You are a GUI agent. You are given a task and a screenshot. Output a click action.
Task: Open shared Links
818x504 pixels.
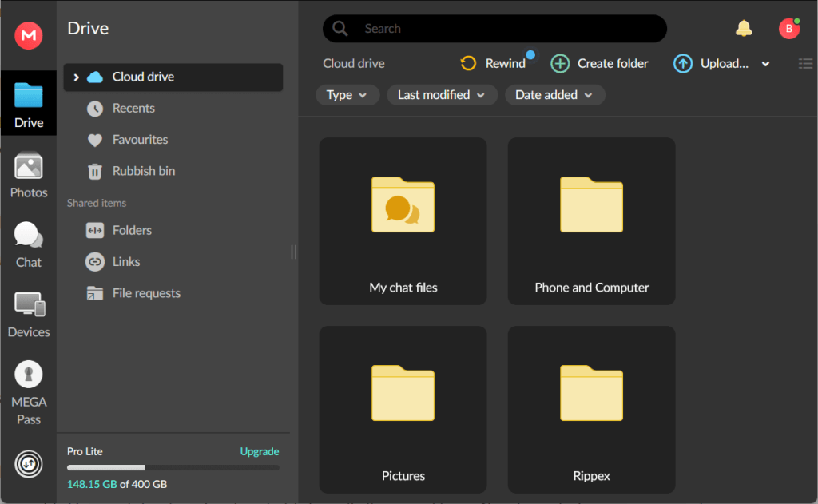126,261
